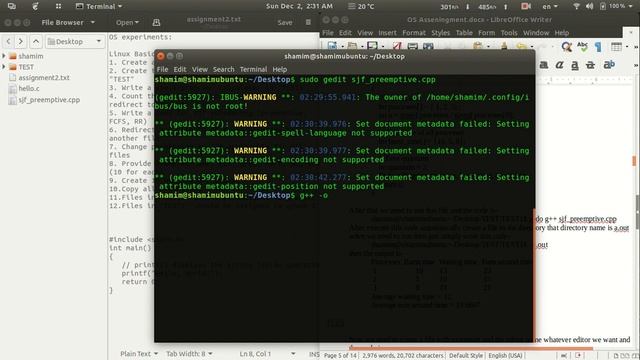This screenshot has width=640, height=360.
Task: Open clock showing Sun Dec 2, 2:31 AM
Action: pos(299,6)
